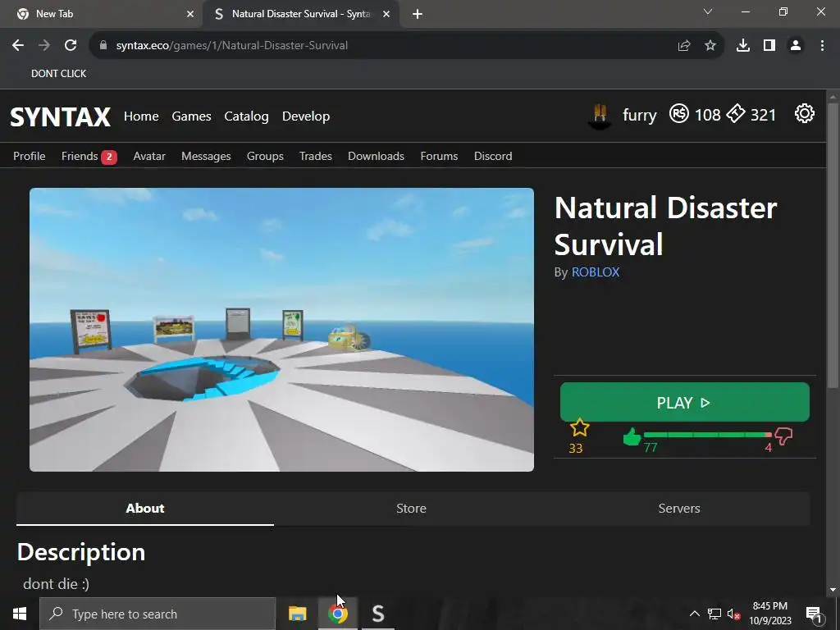Open the settings gear icon
The height and width of the screenshot is (630, 840).
pos(804,113)
